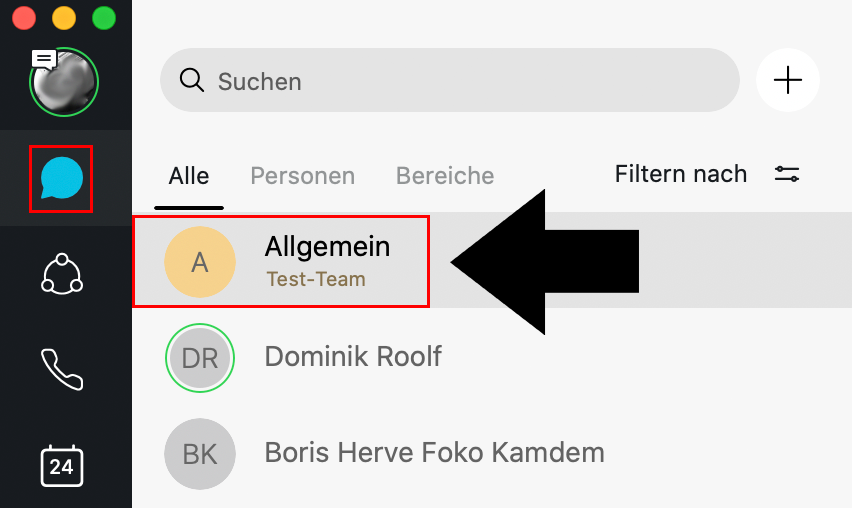The image size is (852, 508).
Task: Open the Teams icon in sidebar
Action: 62,274
